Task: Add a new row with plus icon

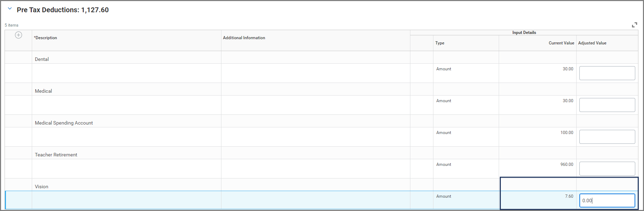Action: coord(19,35)
